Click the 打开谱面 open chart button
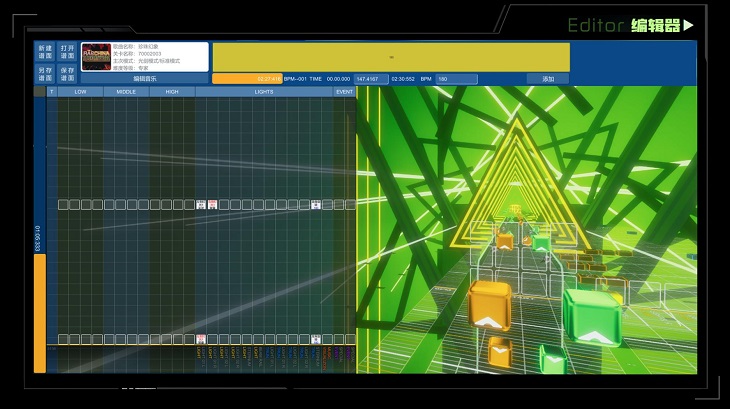 coord(67,51)
